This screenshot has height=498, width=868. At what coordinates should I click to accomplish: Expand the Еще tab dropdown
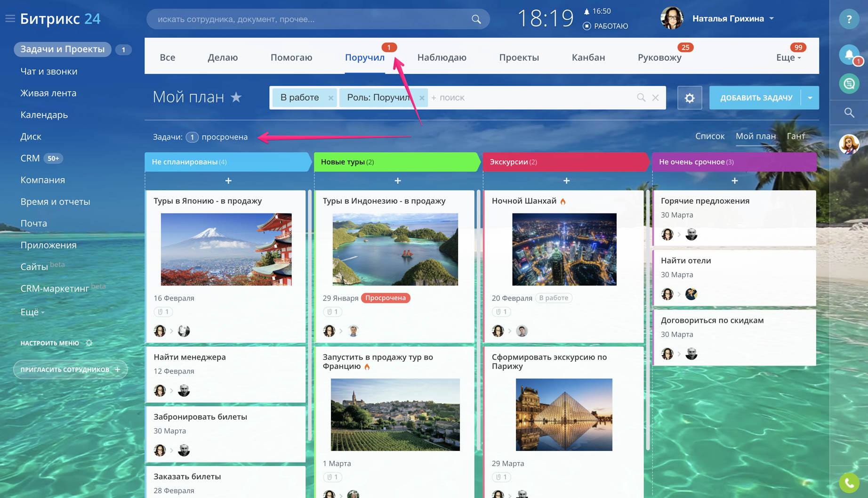[x=788, y=57]
